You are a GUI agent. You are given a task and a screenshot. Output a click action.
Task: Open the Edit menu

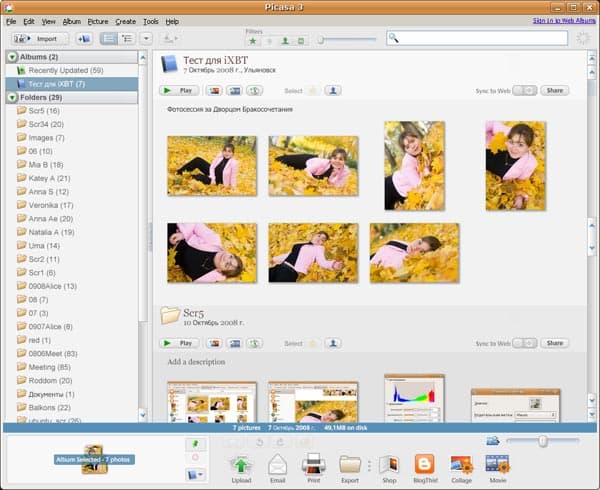click(x=29, y=22)
